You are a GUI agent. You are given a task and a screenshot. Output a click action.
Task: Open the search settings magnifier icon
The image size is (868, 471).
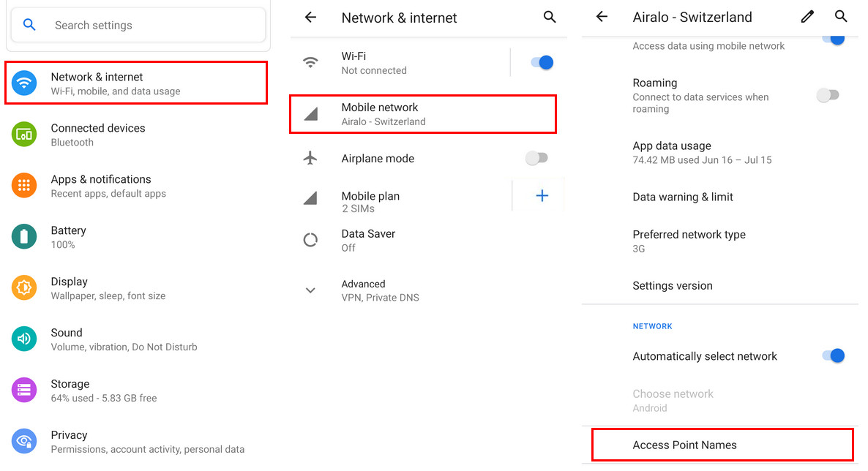(29, 24)
